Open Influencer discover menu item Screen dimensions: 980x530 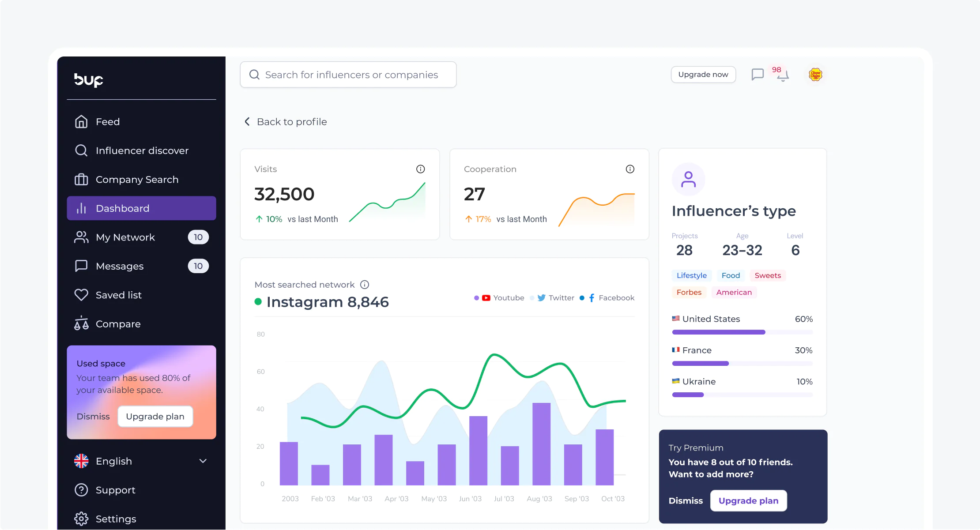(x=141, y=150)
